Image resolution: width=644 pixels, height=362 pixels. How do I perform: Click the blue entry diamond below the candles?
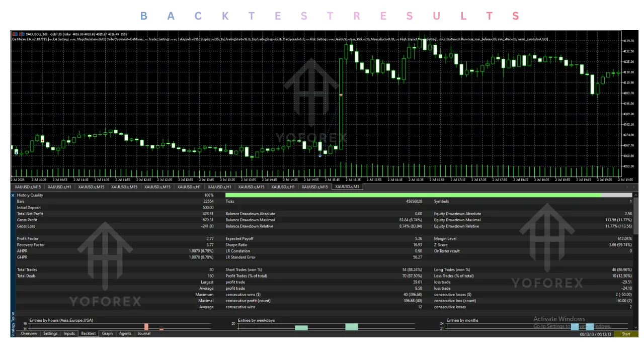(x=320, y=156)
